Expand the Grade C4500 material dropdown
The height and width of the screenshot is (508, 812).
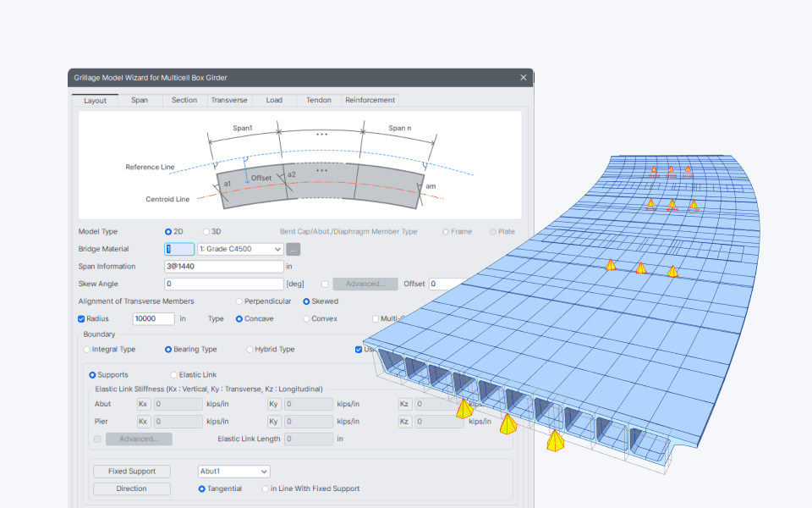(240, 249)
